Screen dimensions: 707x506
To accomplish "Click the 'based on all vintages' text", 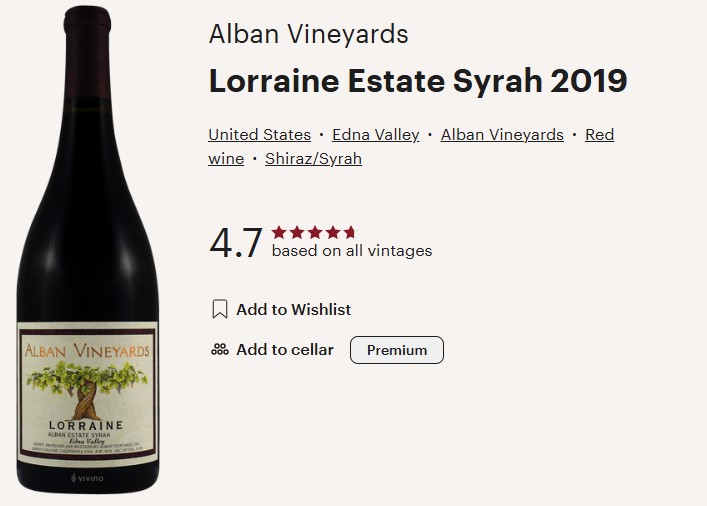I will coord(352,251).
